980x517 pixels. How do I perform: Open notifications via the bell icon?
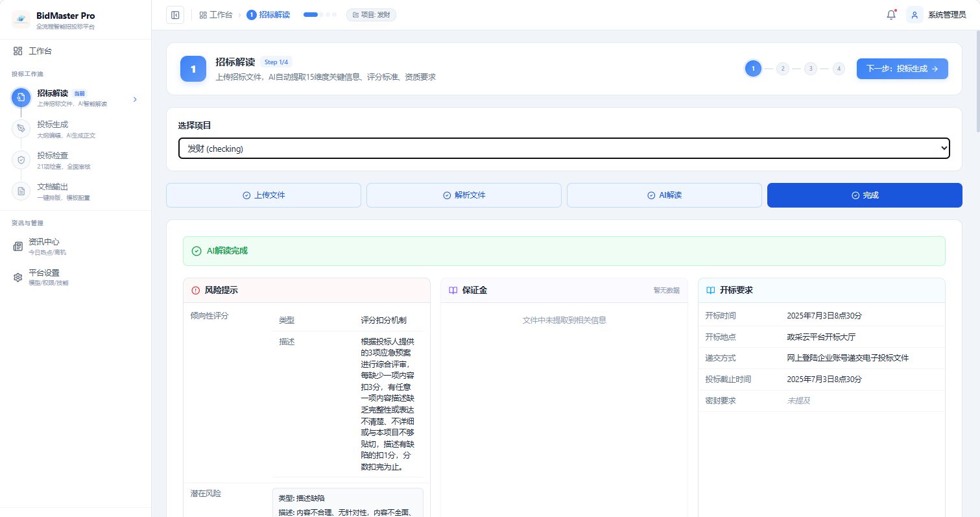point(891,15)
